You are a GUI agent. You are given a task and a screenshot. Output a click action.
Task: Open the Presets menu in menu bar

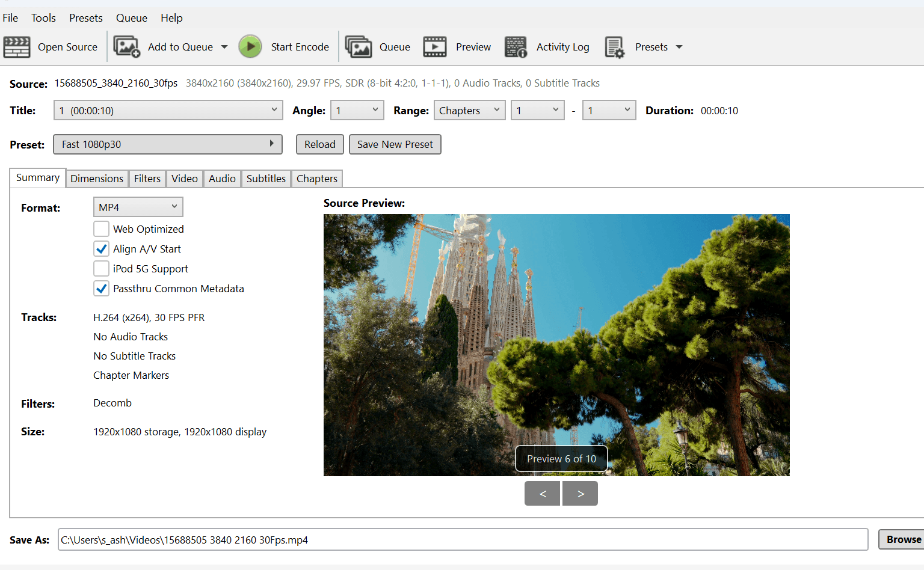pos(85,18)
